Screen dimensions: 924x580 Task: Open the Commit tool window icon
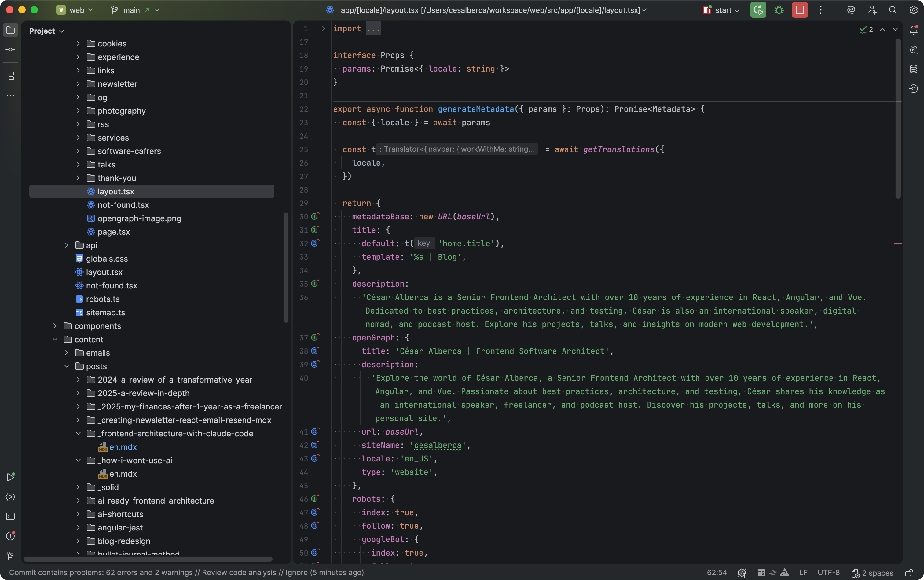tap(10, 50)
